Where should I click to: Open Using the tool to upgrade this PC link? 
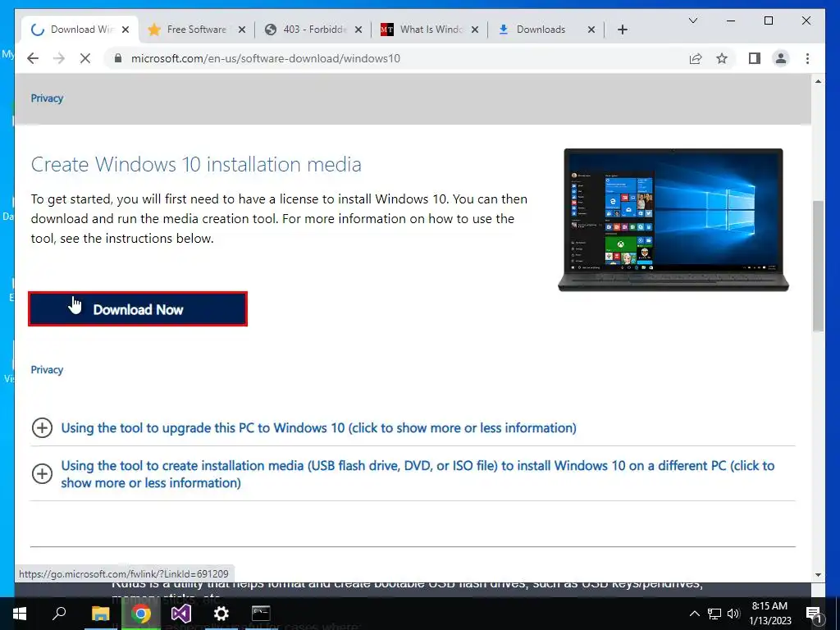pyautogui.click(x=319, y=427)
